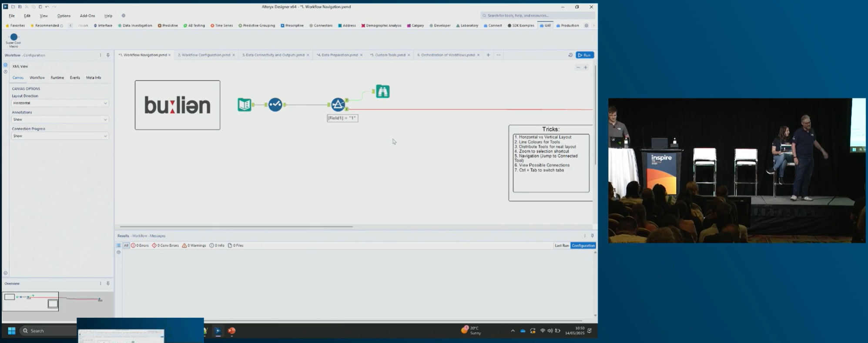
Task: Click the Tricks comment box text
Action: [551, 163]
